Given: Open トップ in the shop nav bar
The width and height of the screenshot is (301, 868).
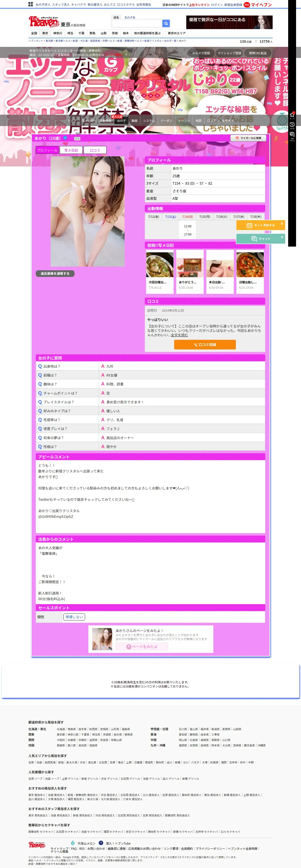Looking at the screenshot, I should [x=72, y=121].
